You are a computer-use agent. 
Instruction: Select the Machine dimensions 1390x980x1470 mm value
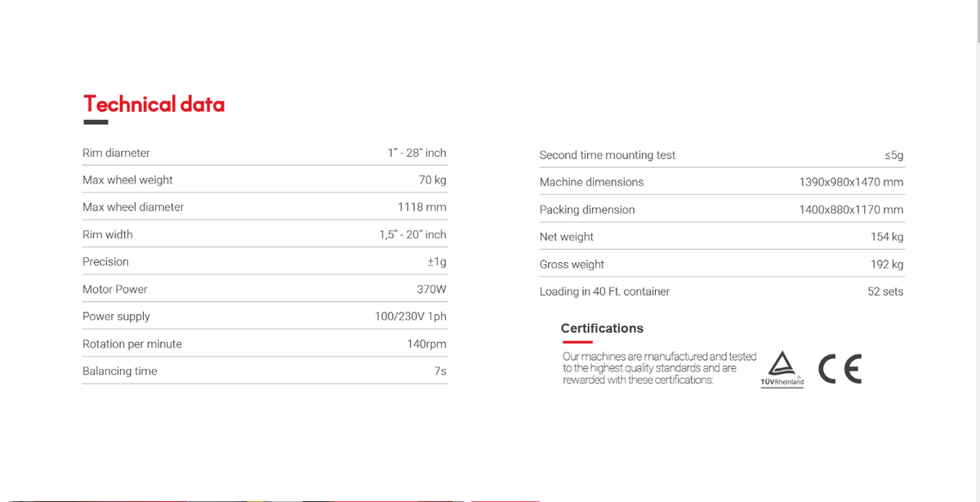pos(851,182)
